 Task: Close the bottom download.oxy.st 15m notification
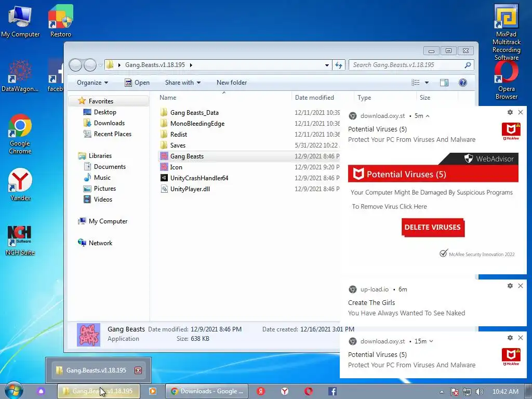point(521,338)
